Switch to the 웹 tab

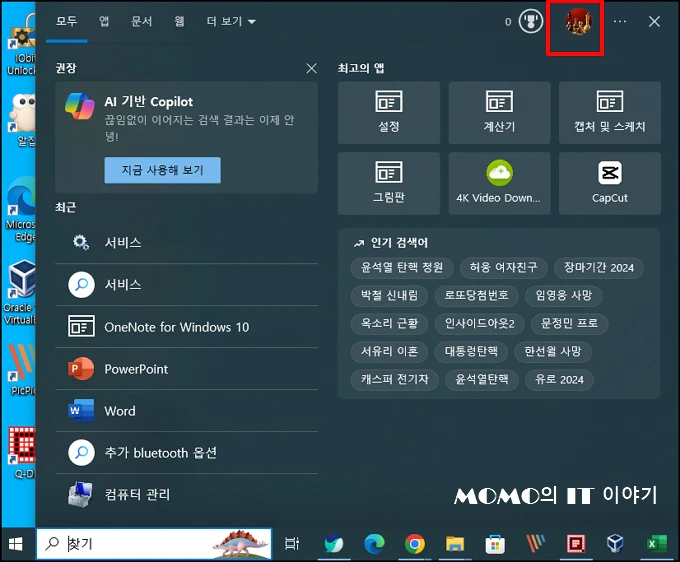[179, 21]
